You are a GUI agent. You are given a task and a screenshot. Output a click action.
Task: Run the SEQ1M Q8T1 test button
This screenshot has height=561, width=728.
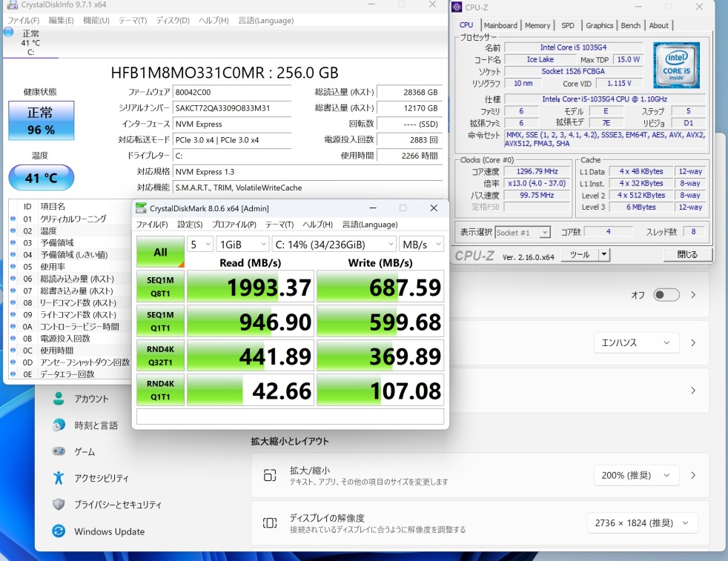coord(160,286)
